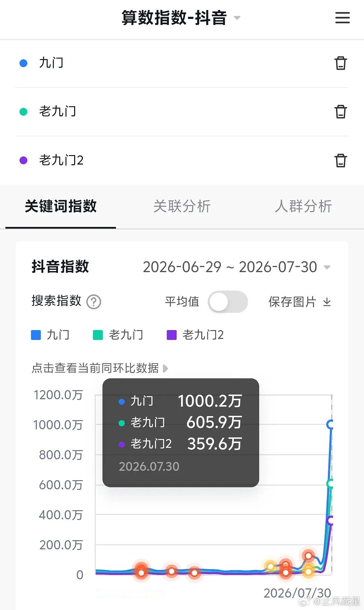Open the hamburger menu icon
364x610 pixels.
(x=342, y=18)
